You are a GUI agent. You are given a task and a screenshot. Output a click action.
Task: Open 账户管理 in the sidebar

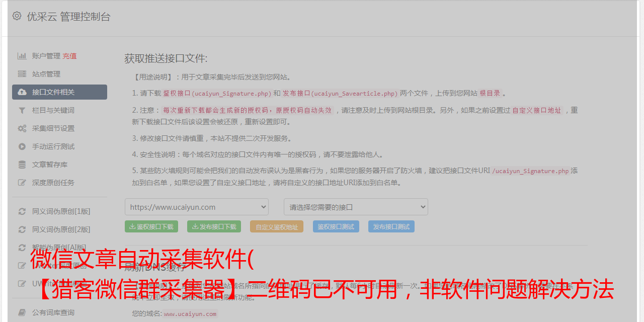tap(46, 56)
